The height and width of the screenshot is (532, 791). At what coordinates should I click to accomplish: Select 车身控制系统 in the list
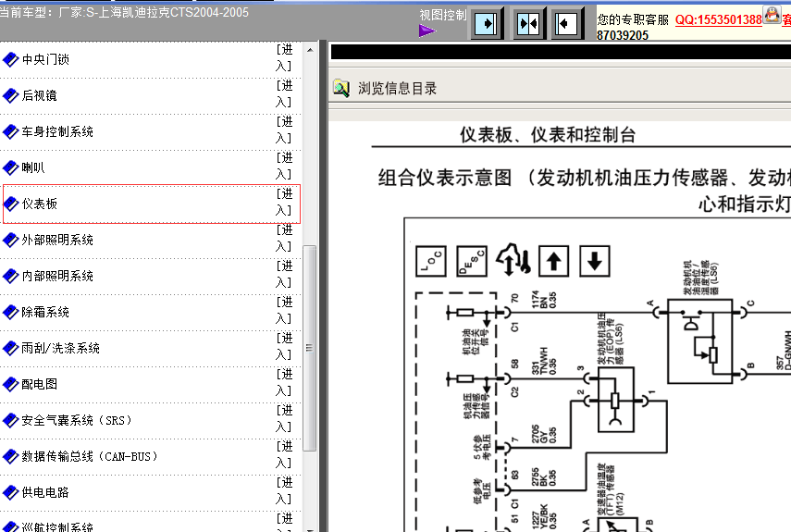[57, 131]
